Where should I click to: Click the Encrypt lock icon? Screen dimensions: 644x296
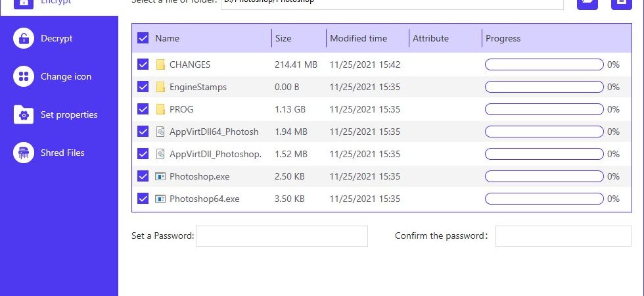[x=24, y=3]
